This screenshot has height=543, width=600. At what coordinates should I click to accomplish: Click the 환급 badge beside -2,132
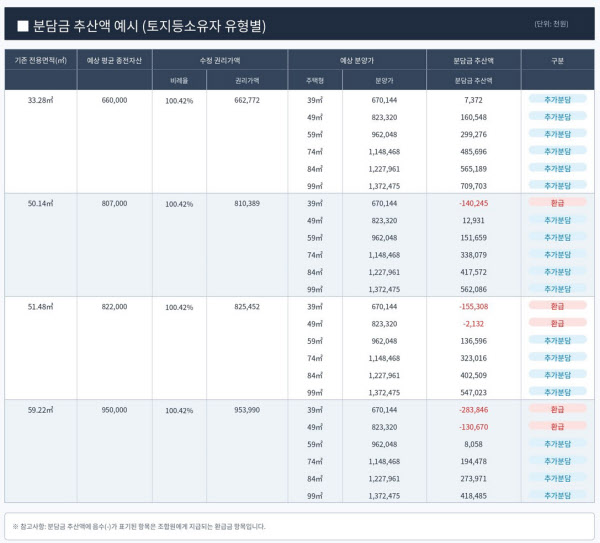pyautogui.click(x=558, y=323)
